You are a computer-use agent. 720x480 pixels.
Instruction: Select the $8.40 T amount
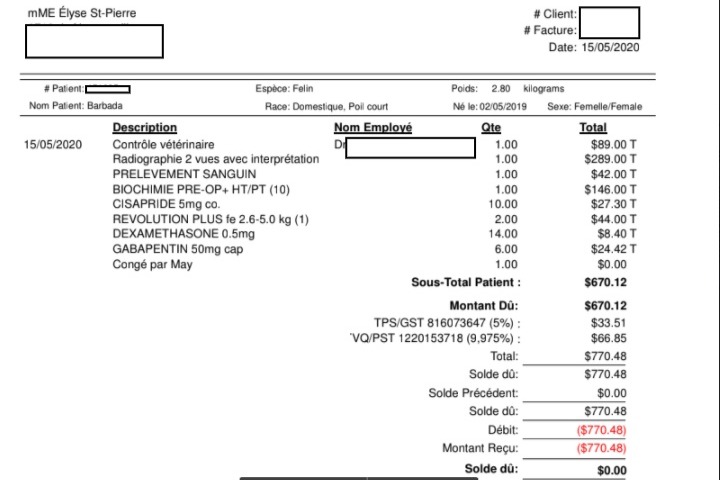(x=617, y=234)
